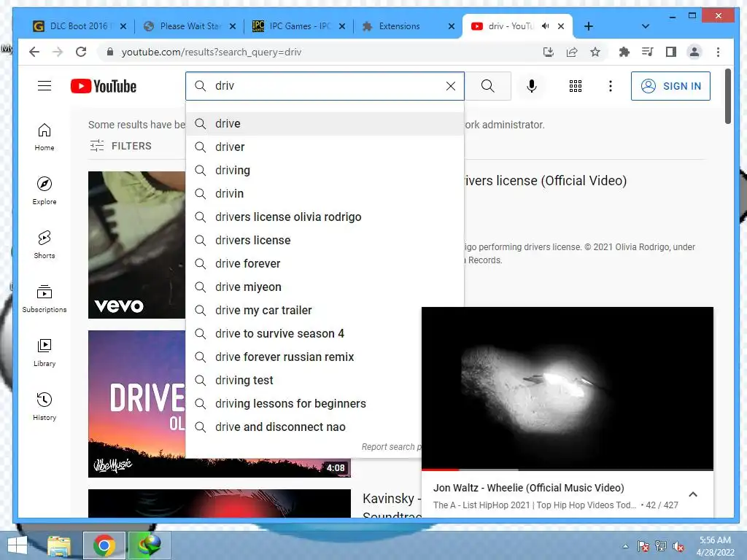Show hidden system tray icons
The height and width of the screenshot is (560, 747).
coord(625,546)
